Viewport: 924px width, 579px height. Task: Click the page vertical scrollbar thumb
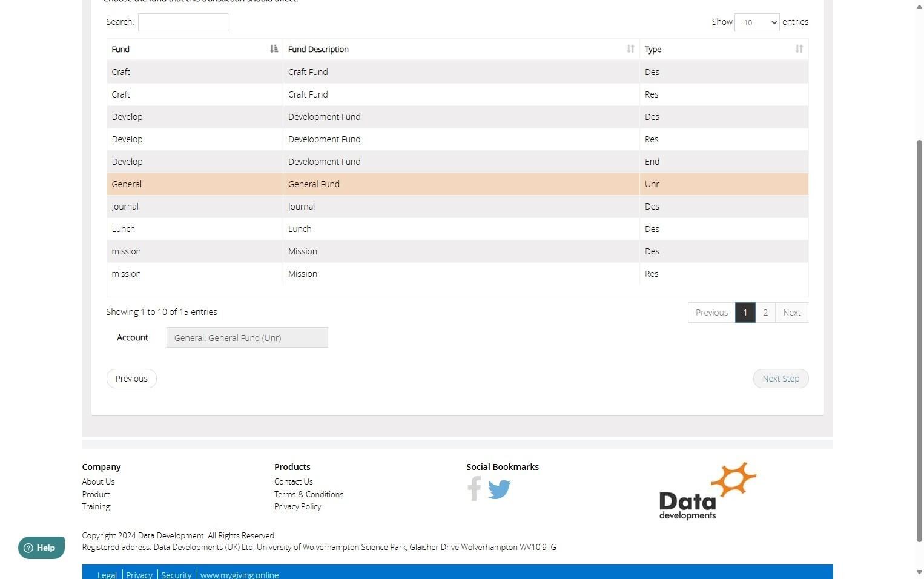[x=919, y=340]
